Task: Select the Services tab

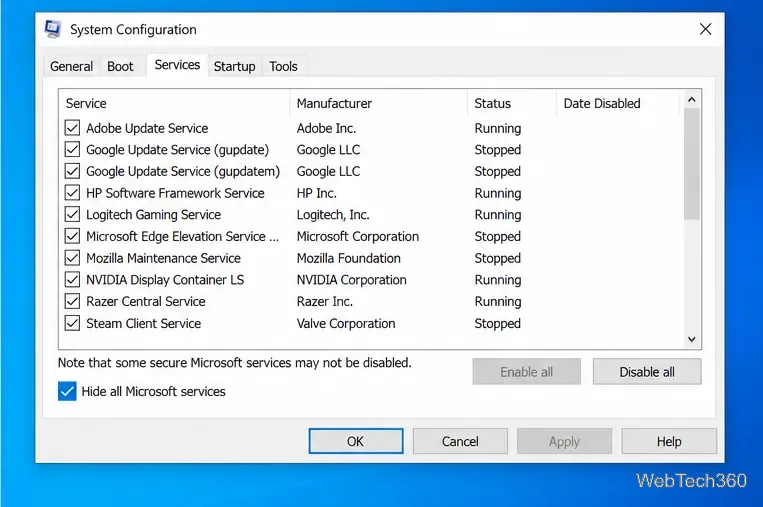Action: pyautogui.click(x=177, y=65)
